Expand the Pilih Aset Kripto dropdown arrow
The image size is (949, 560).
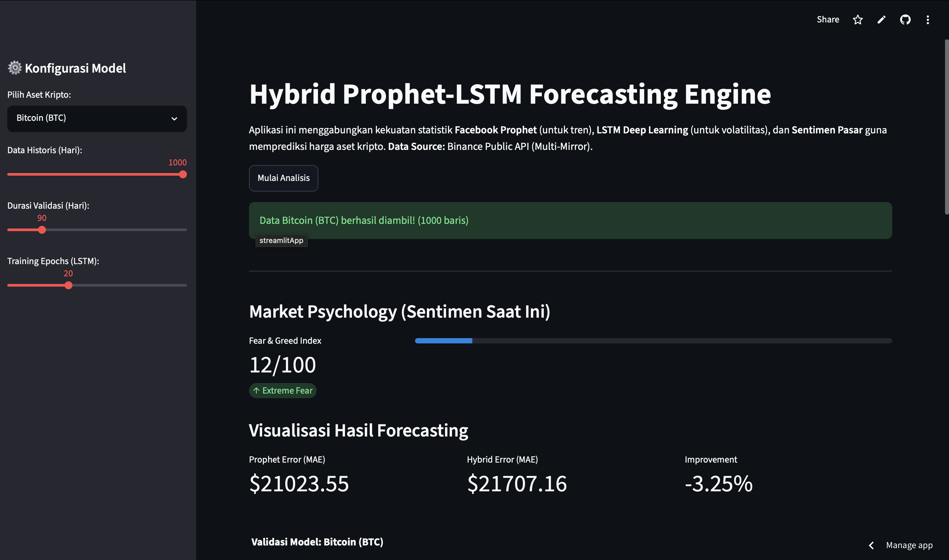174,119
